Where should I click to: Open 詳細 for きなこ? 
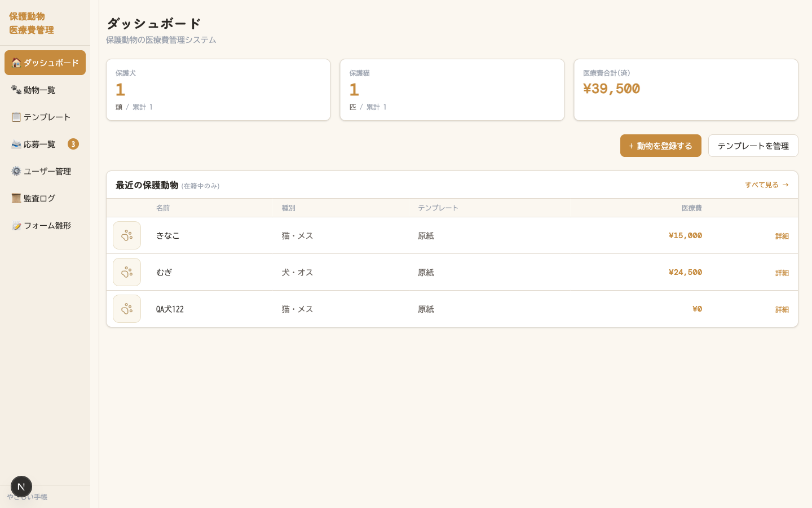pyautogui.click(x=782, y=236)
